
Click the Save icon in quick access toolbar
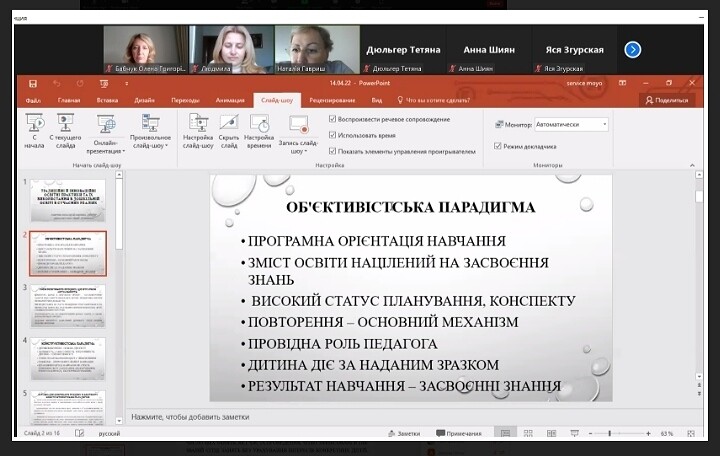click(x=33, y=84)
